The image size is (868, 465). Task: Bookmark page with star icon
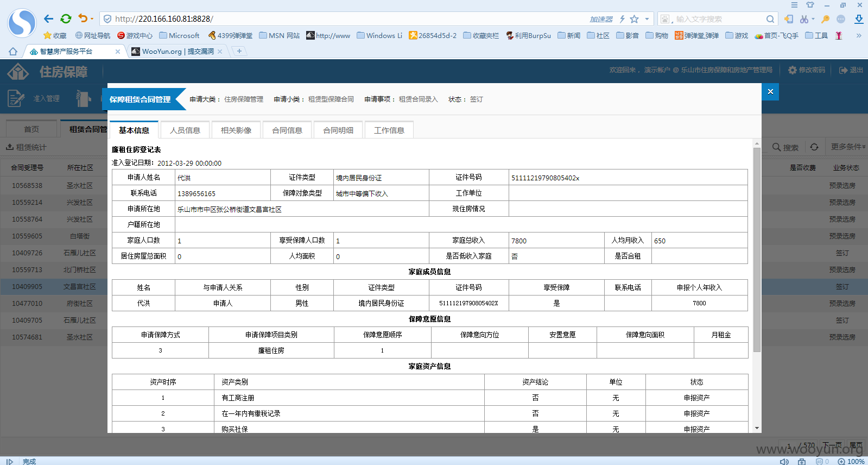634,19
